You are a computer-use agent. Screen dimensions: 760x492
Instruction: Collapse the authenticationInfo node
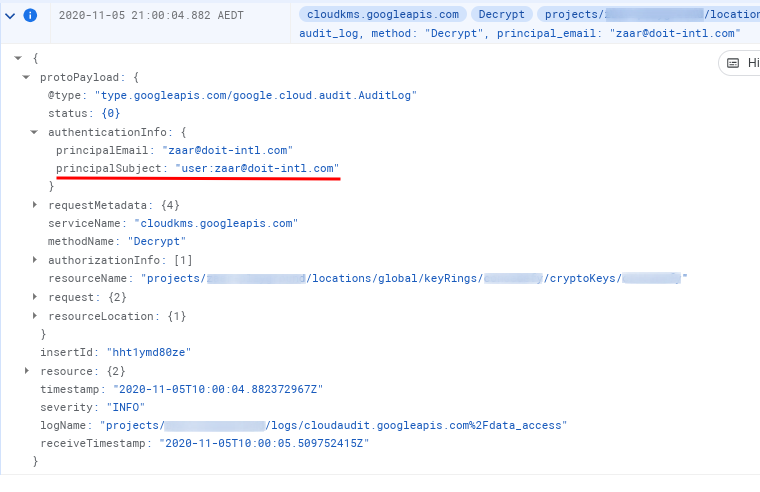(x=35, y=132)
